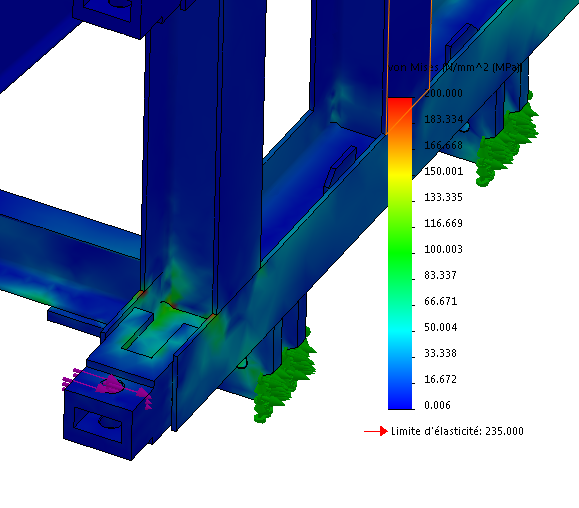
Task: Click the legend value 16.672
Action: click(x=441, y=379)
